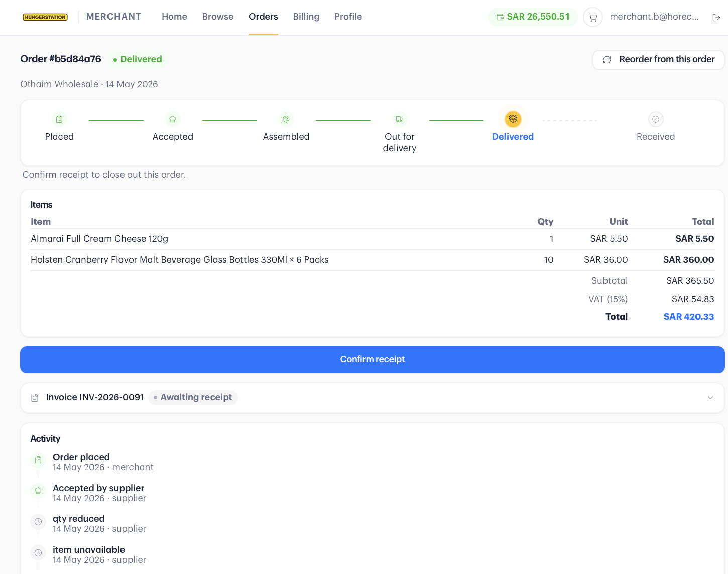Click the Placed step icon
The image size is (728, 574).
click(59, 119)
